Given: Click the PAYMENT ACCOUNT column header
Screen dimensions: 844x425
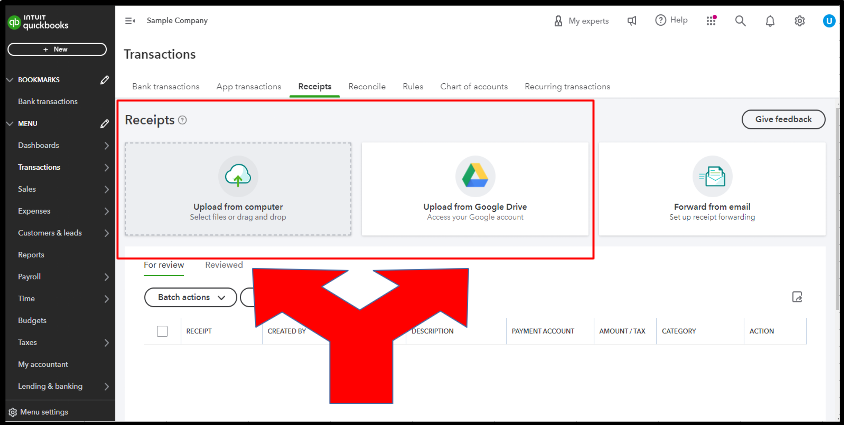Looking at the screenshot, I should [x=543, y=331].
